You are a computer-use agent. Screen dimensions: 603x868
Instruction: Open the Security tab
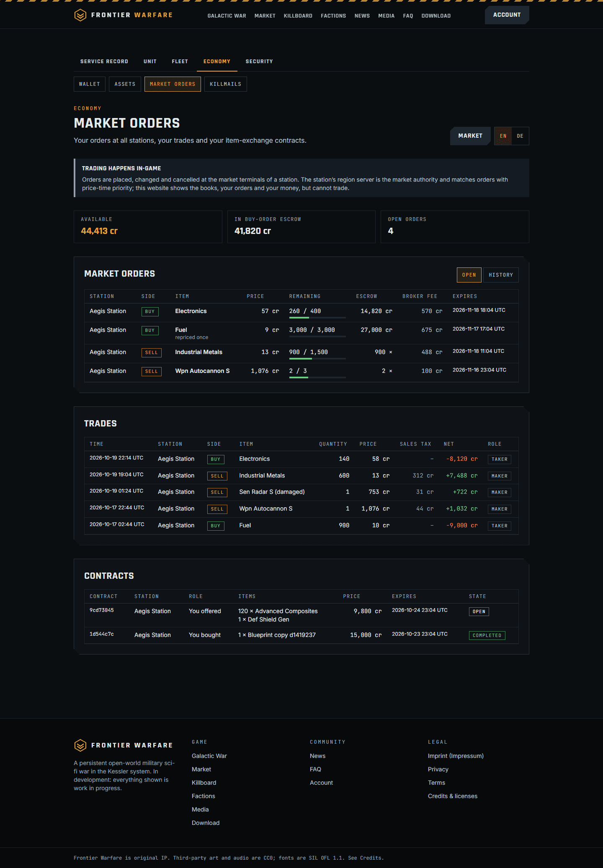[259, 62]
